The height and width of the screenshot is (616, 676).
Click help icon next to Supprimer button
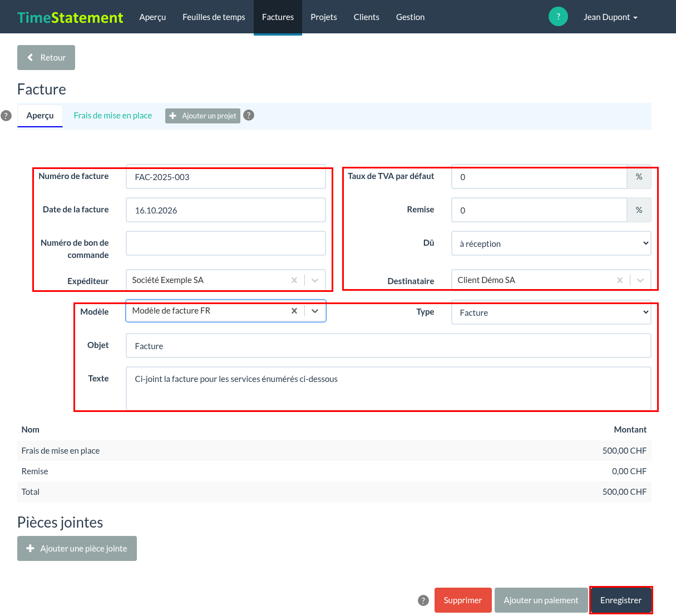point(423,600)
